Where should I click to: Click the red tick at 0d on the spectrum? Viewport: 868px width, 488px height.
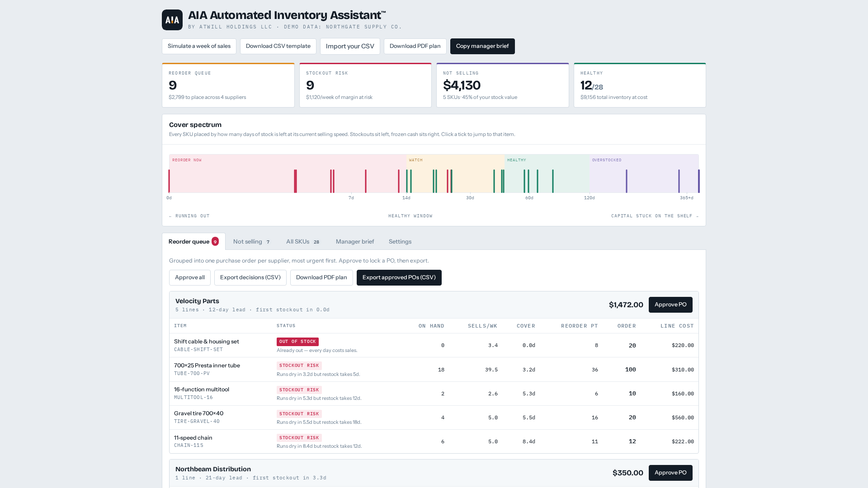(x=169, y=181)
